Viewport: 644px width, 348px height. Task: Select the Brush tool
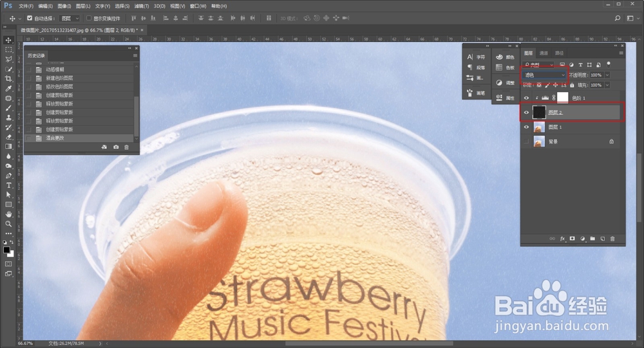pyautogui.click(x=8, y=108)
